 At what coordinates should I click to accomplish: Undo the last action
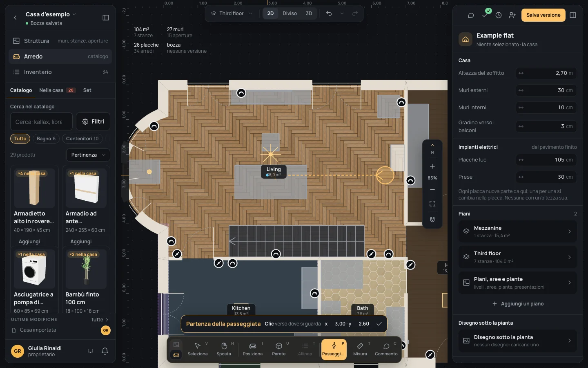[329, 13]
